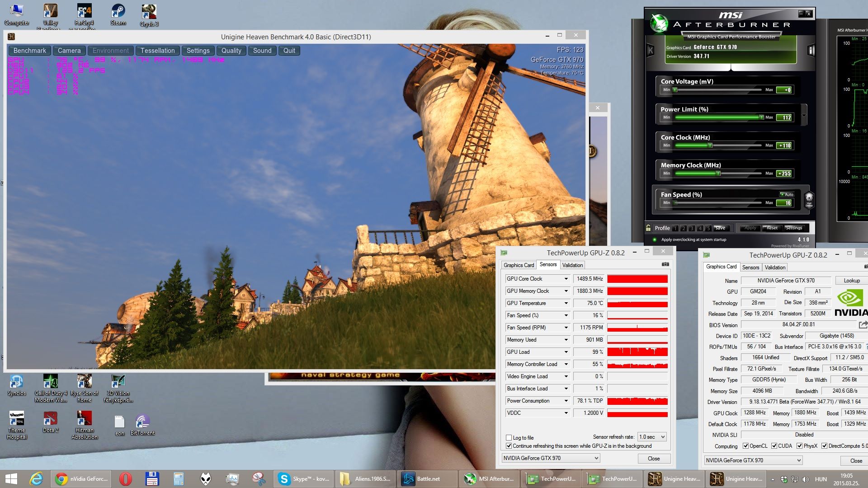
Task: Click the Afterburner profile save button
Action: [720, 228]
